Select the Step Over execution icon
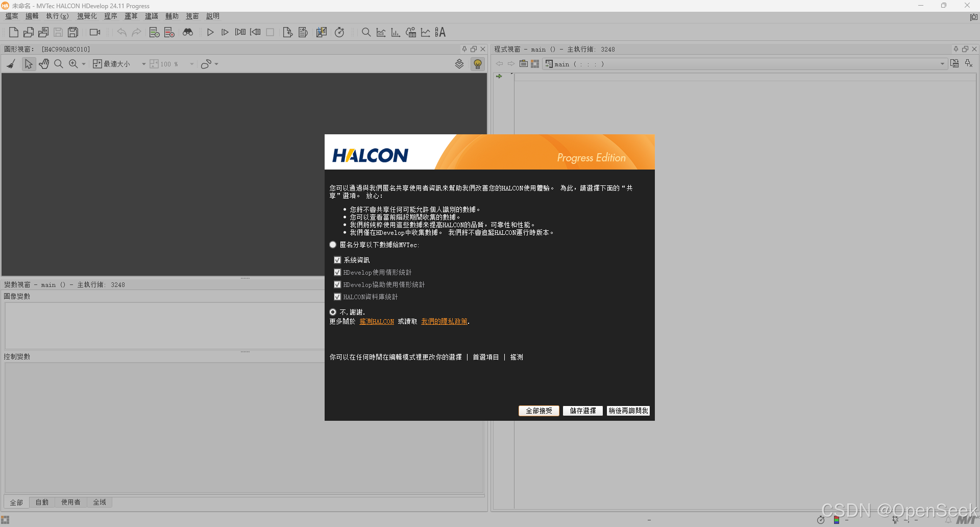 tap(225, 32)
